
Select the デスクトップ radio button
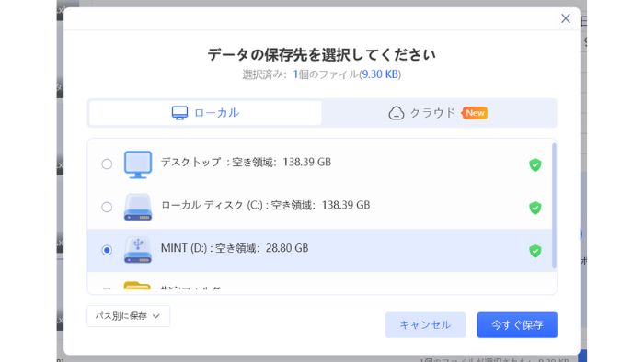(107, 164)
